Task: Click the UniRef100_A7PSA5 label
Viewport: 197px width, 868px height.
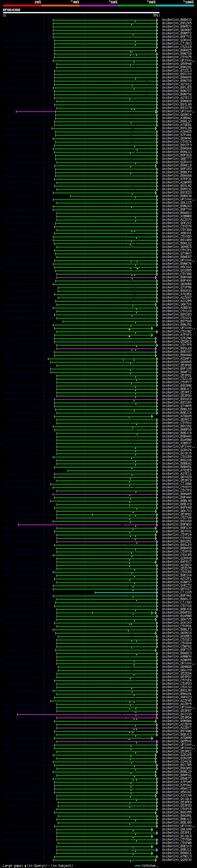Action: click(x=177, y=782)
